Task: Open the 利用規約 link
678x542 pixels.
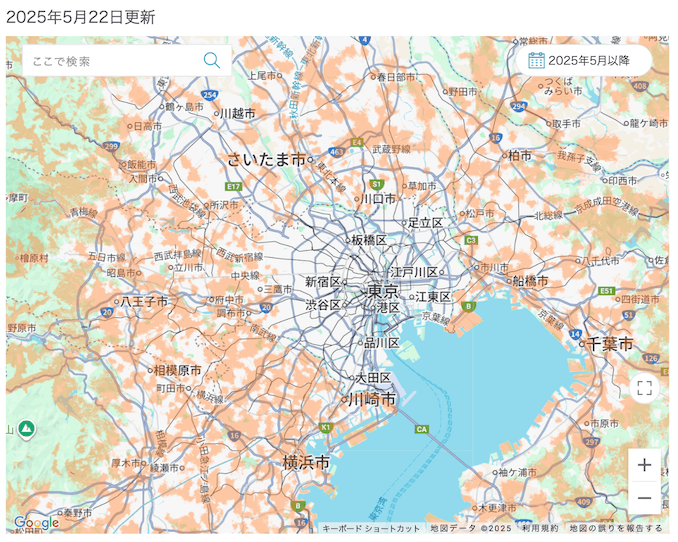Action: click(x=540, y=528)
